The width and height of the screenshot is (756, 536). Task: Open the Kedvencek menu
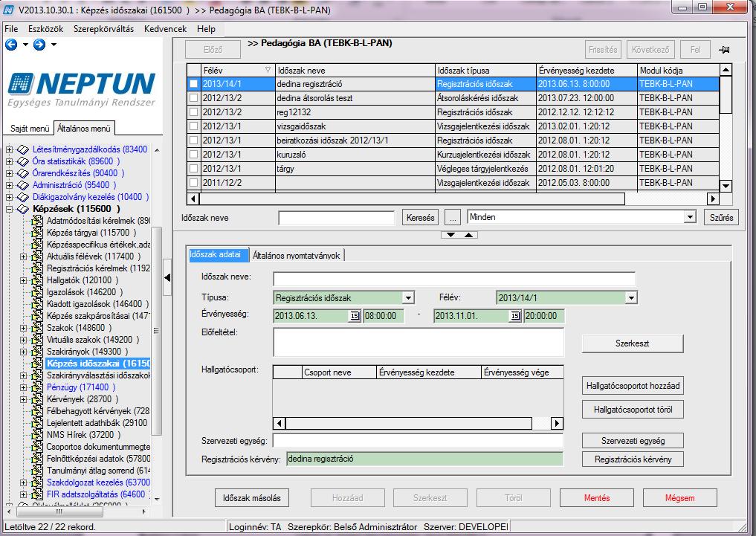165,29
